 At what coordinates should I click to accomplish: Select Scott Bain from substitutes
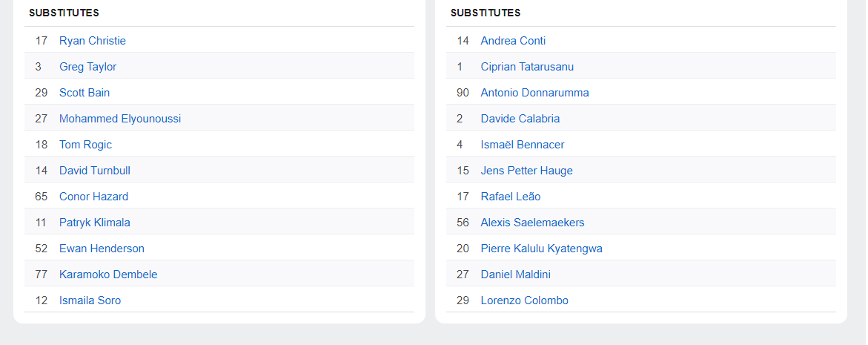85,93
